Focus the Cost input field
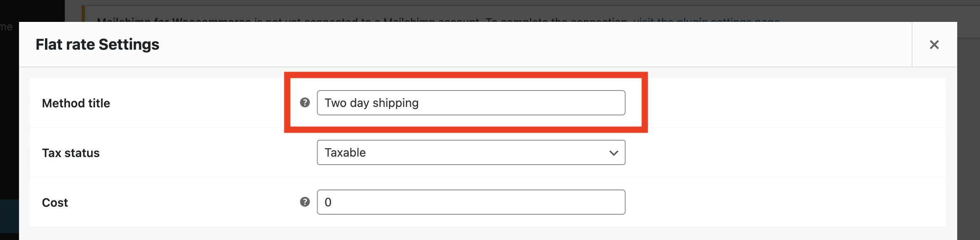Screen dimensions: 980x240 click(x=471, y=202)
